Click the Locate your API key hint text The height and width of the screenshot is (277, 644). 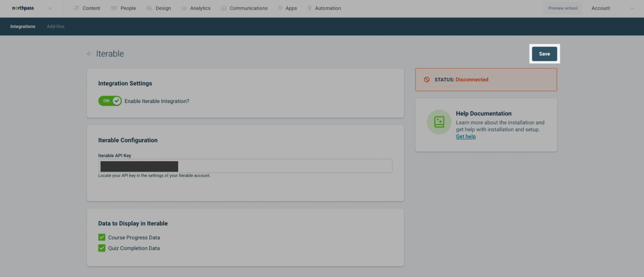154,176
